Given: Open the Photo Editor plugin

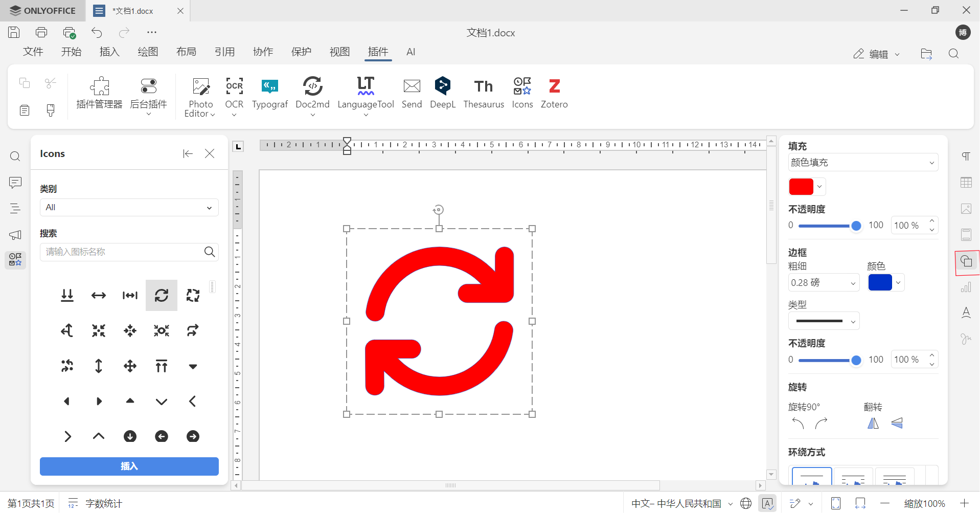Looking at the screenshot, I should pyautogui.click(x=200, y=96).
